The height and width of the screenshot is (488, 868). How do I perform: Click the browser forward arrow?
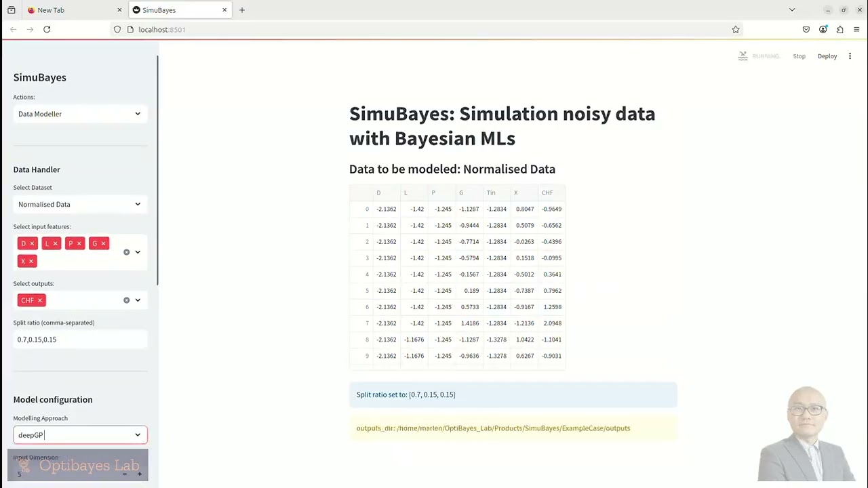click(x=30, y=29)
